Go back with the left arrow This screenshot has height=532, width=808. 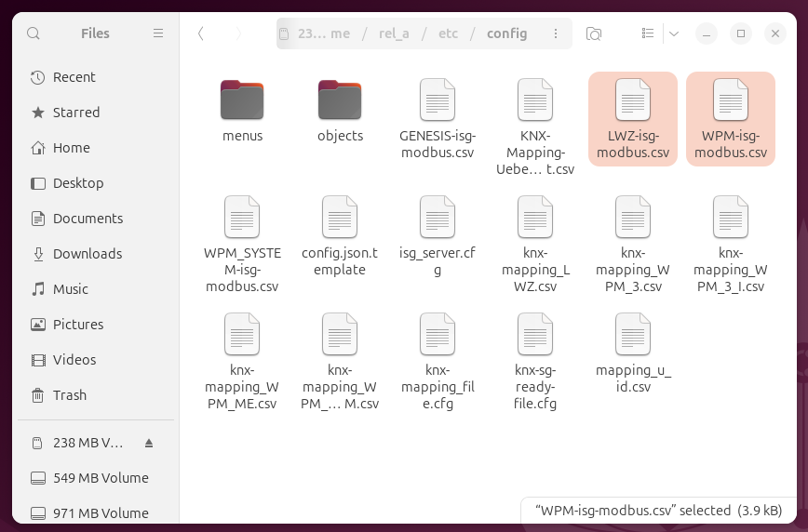point(201,33)
